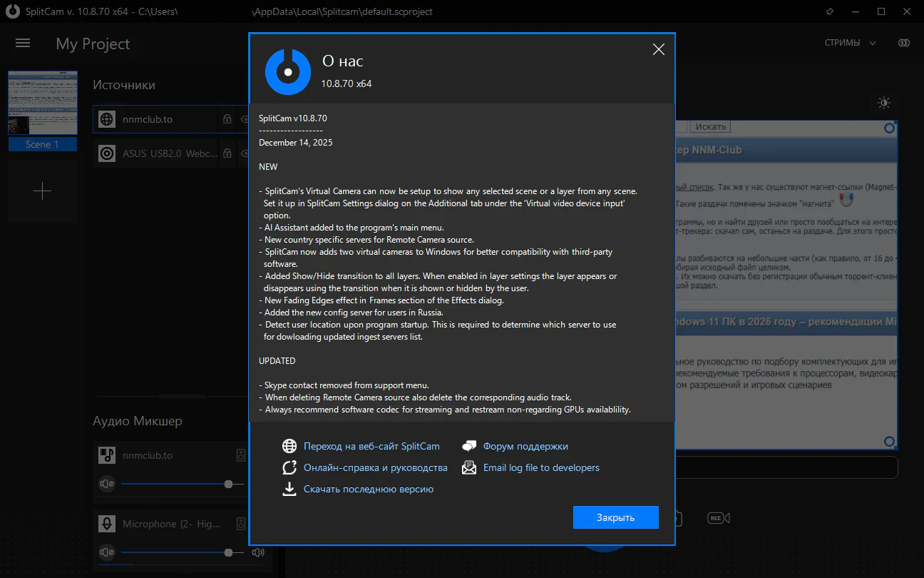Click the text field below the preview

786,467
